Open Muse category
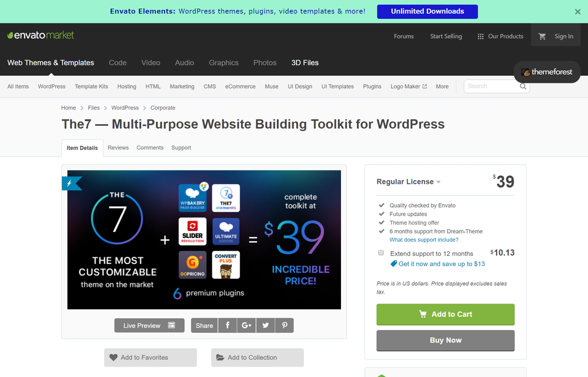The height and width of the screenshot is (377, 588). pyautogui.click(x=272, y=86)
